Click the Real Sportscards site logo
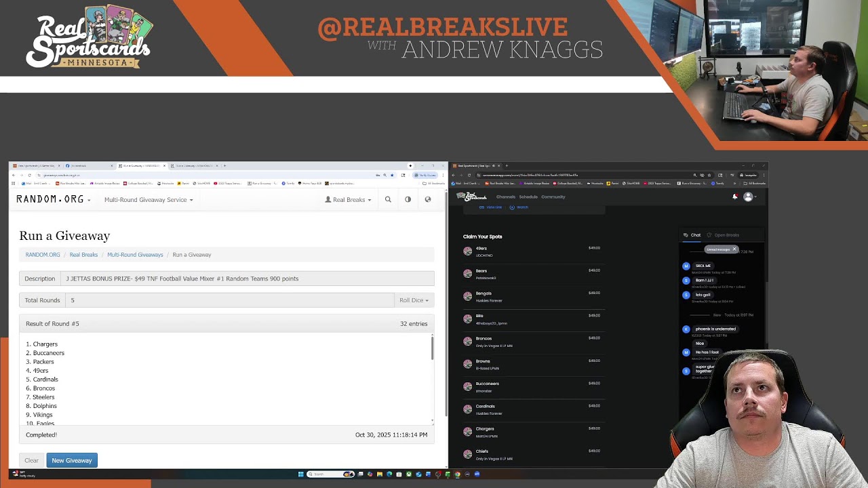Viewport: 868px width, 488px height. [471, 197]
